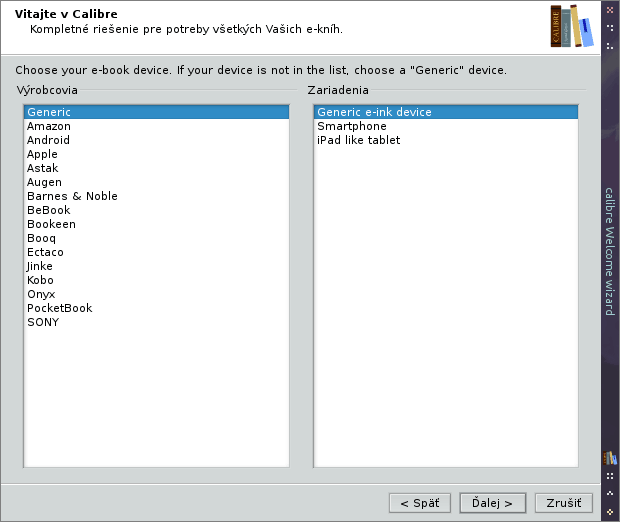Pick SONY from the manufacturers list
The height and width of the screenshot is (522, 620).
[157, 322]
